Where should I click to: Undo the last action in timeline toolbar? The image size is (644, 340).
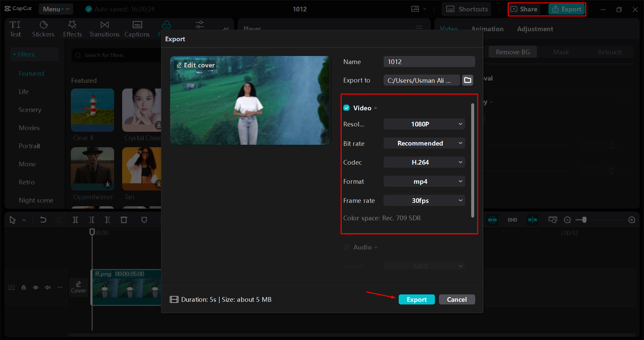click(x=43, y=220)
